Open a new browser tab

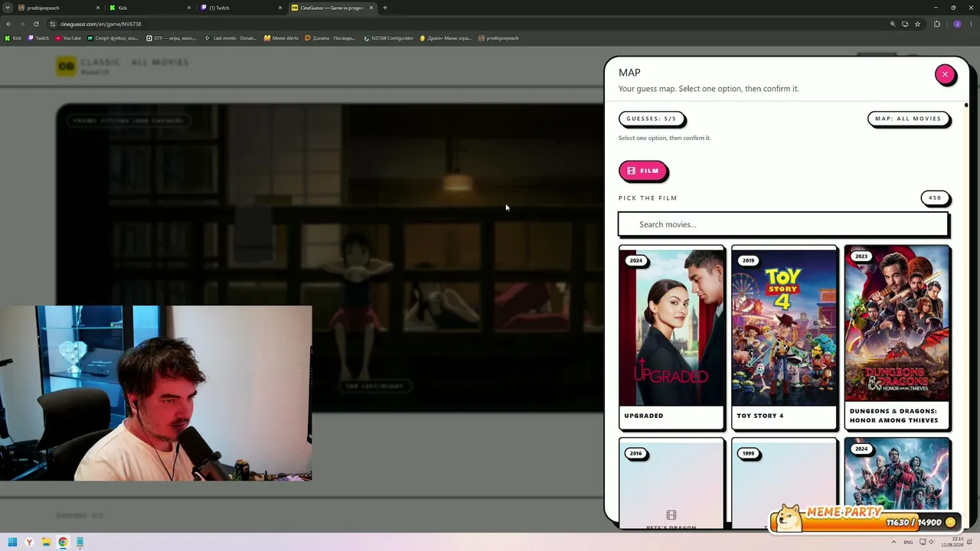click(x=385, y=8)
